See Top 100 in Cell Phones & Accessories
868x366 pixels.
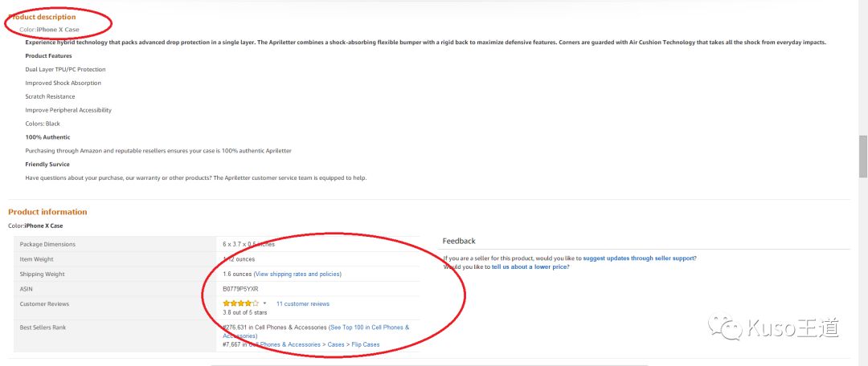369,327
